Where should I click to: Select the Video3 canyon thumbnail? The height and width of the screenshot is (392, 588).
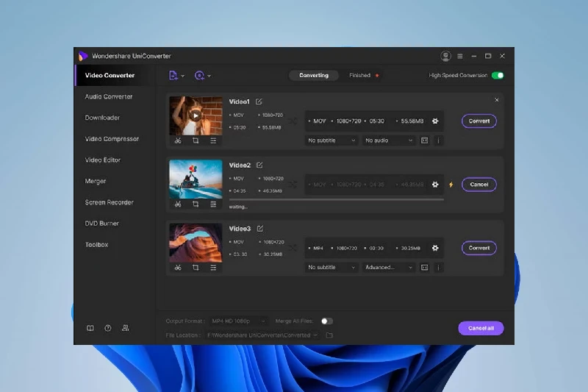pos(196,243)
